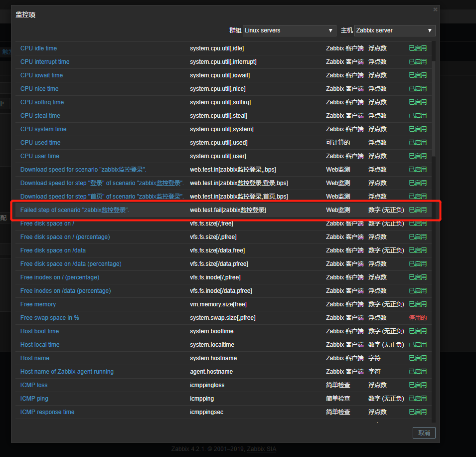
Task: Select Failed step of scenario zabbix监控登录
Action: click(x=75, y=210)
